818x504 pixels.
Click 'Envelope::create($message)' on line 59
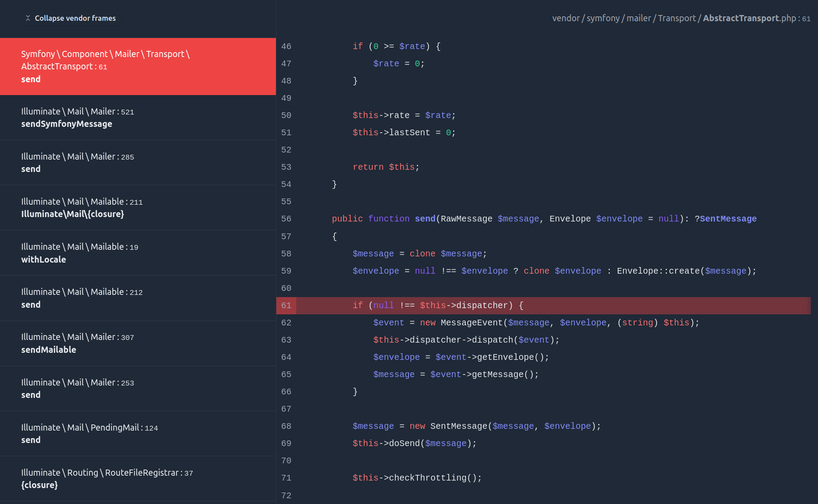pos(684,271)
